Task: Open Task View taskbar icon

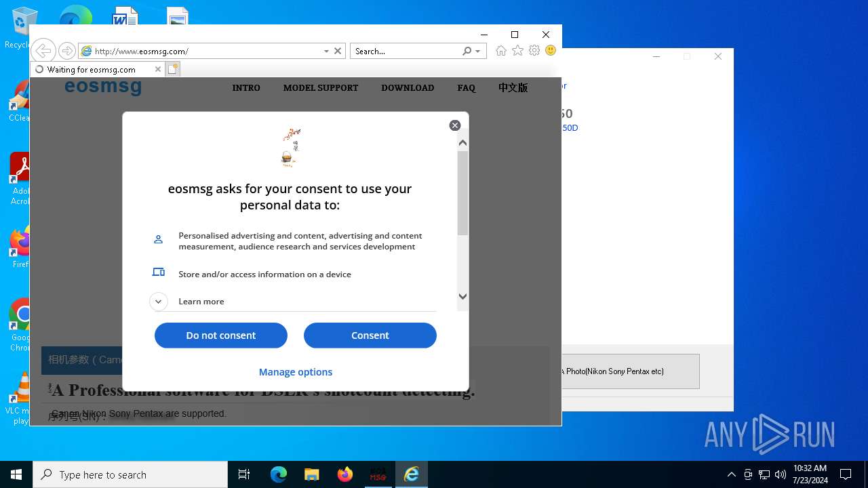Action: click(244, 474)
